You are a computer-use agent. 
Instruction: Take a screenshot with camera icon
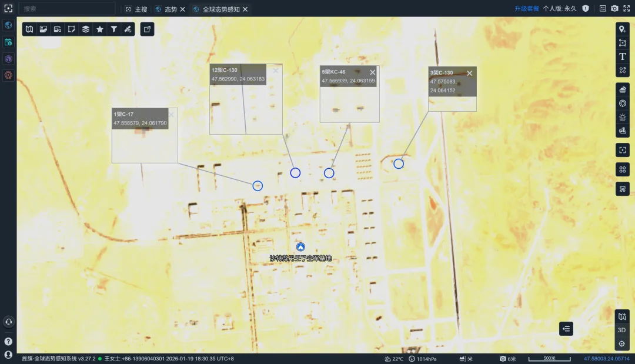[614, 9]
